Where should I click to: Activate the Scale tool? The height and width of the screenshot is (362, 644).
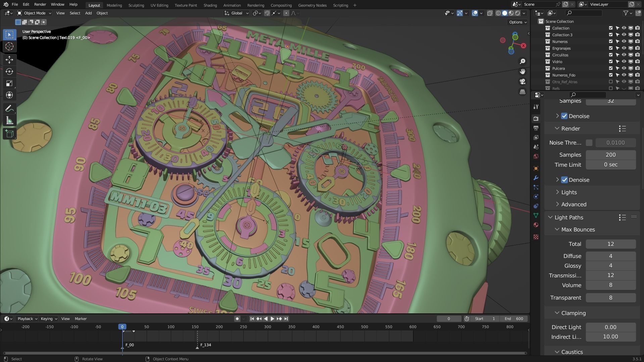(x=9, y=83)
